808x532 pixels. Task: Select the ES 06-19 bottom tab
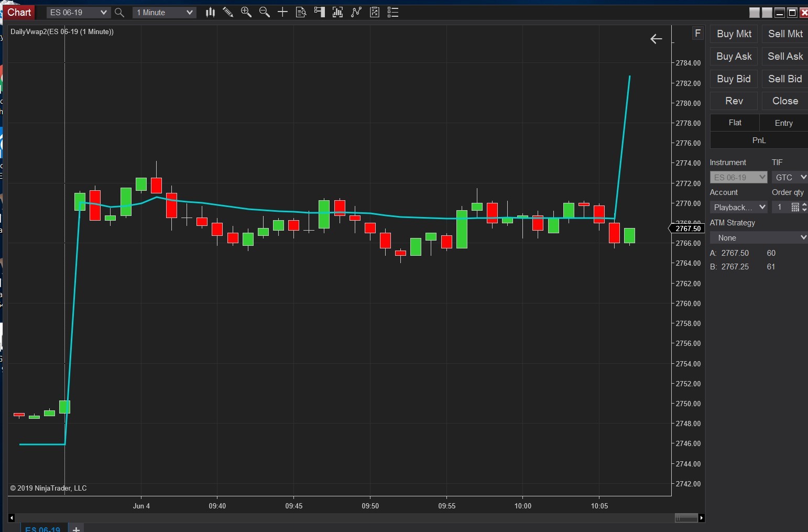(x=42, y=528)
